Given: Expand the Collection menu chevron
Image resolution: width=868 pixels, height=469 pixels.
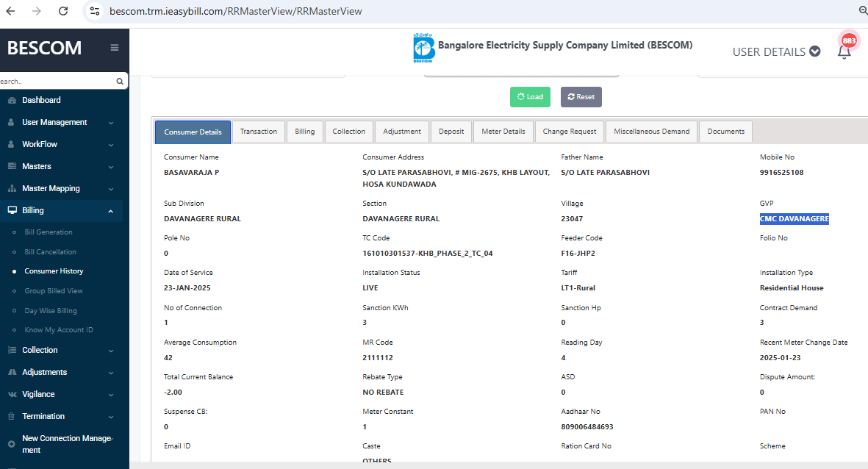Looking at the screenshot, I should tap(111, 351).
